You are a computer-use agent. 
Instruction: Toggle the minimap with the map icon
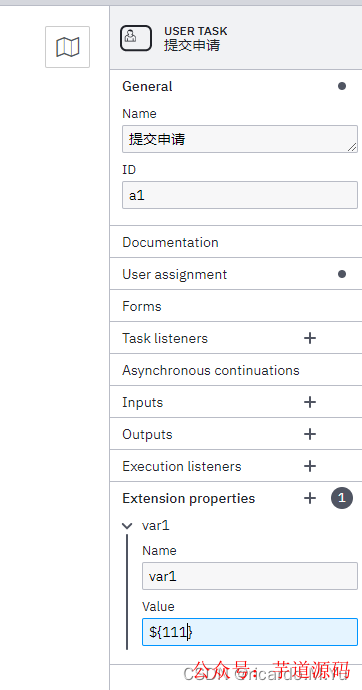(x=67, y=47)
